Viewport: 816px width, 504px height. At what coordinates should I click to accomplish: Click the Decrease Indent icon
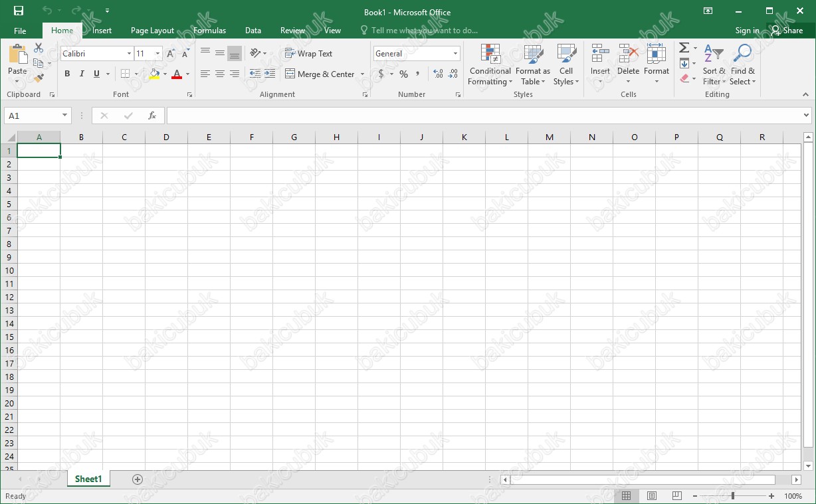[255, 74]
